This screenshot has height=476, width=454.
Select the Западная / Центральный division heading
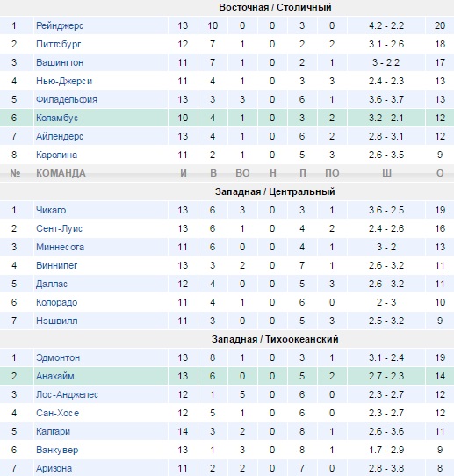pyautogui.click(x=275, y=191)
